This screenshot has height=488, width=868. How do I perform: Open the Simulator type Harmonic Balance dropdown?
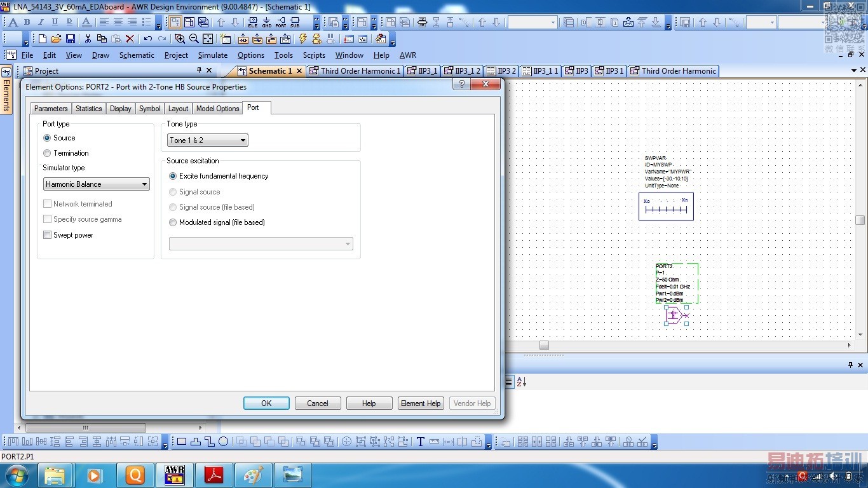(97, 184)
